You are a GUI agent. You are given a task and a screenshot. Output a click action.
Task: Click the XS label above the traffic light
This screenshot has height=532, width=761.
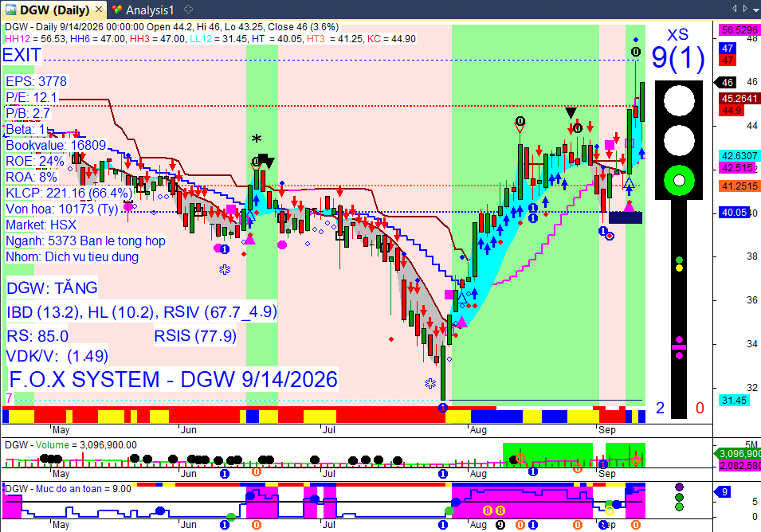(677, 35)
